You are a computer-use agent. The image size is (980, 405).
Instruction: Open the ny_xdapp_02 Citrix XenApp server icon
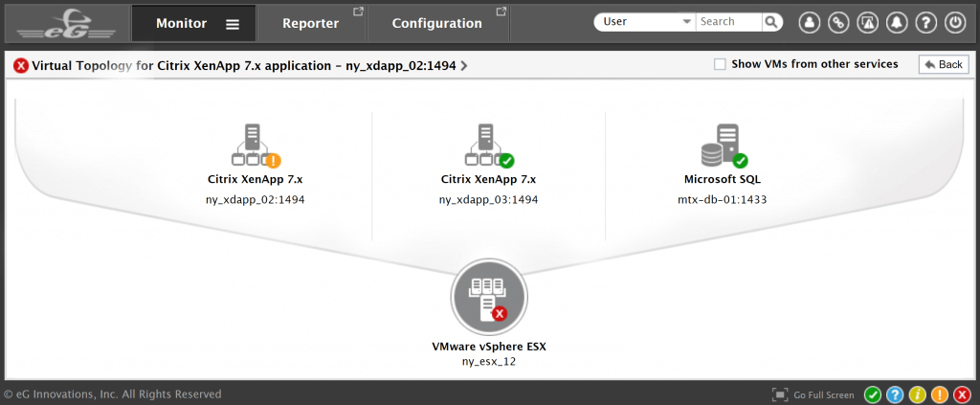pos(255,146)
